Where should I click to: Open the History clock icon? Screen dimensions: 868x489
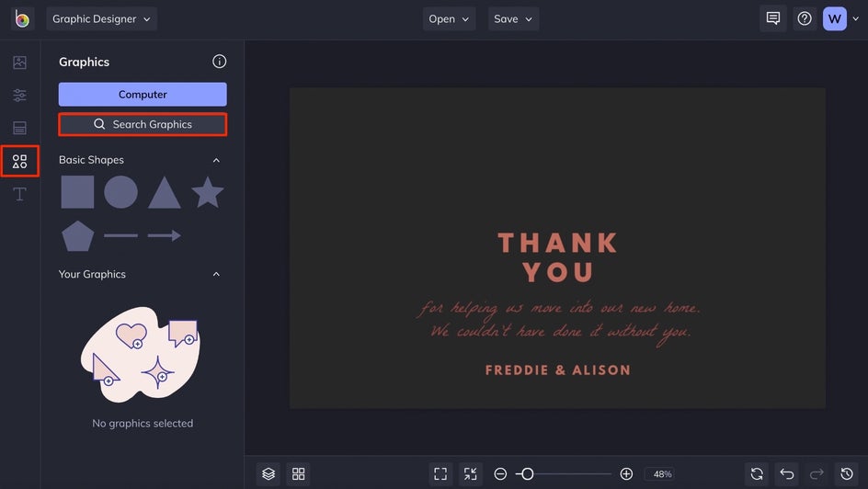pos(847,473)
